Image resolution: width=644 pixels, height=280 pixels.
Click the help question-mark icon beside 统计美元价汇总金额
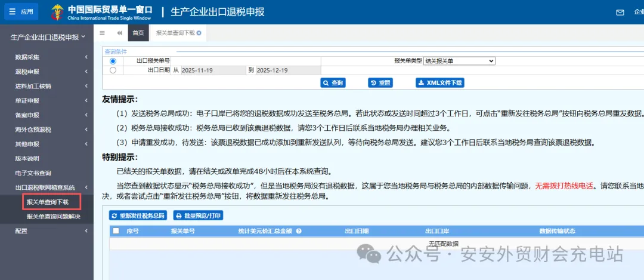299,231
